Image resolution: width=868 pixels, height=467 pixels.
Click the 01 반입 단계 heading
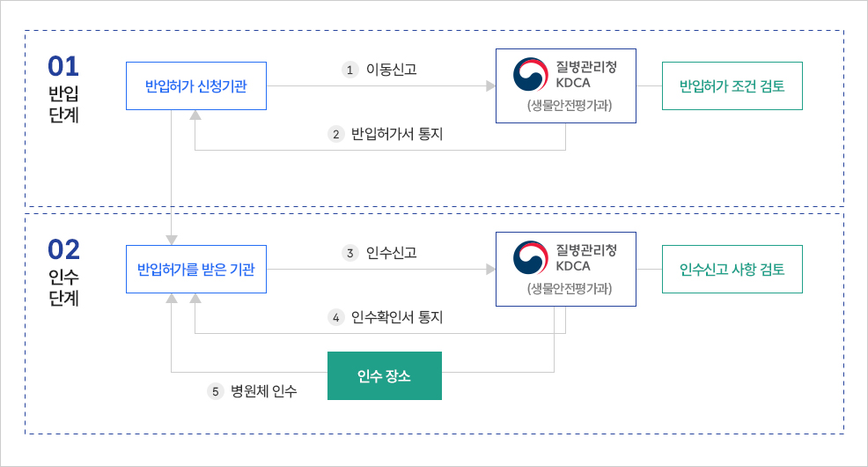point(63,89)
